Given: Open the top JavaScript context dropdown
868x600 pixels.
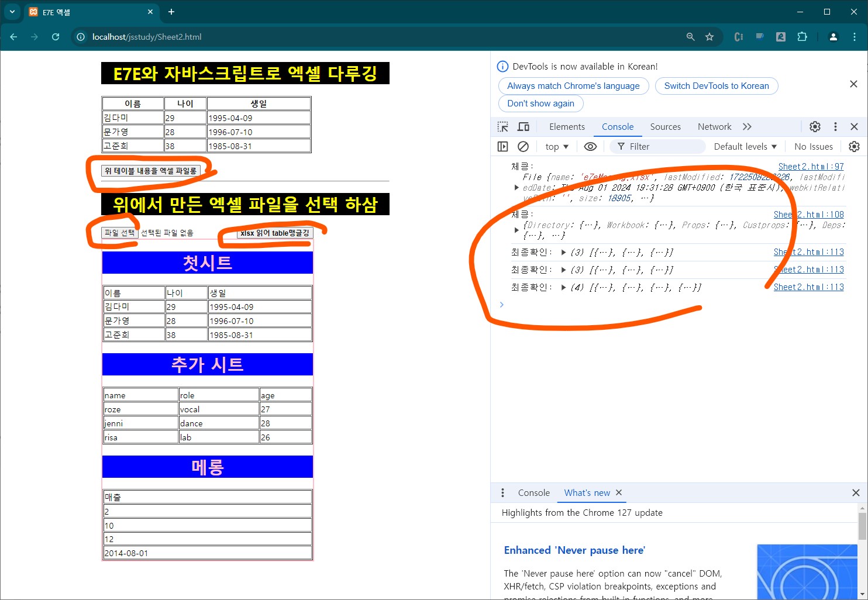Looking at the screenshot, I should 557,147.
